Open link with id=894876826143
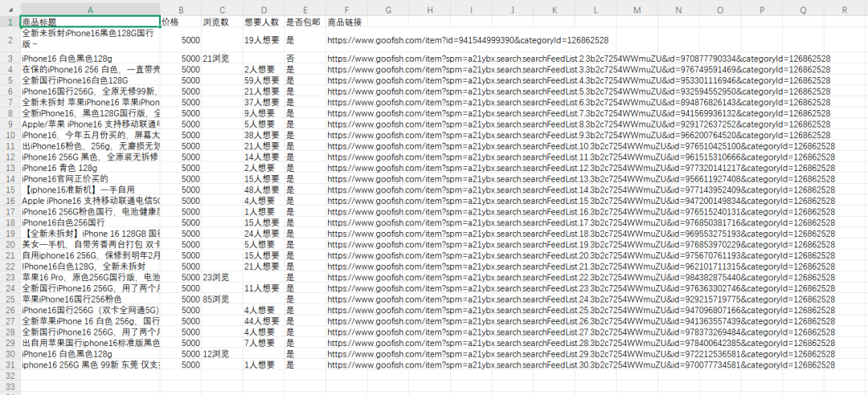868x395 pixels. click(x=579, y=102)
